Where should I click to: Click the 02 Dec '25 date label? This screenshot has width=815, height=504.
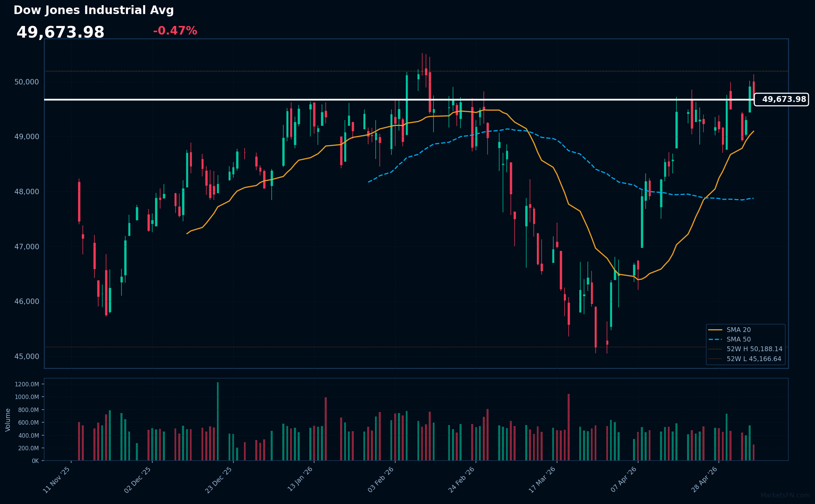coord(138,480)
